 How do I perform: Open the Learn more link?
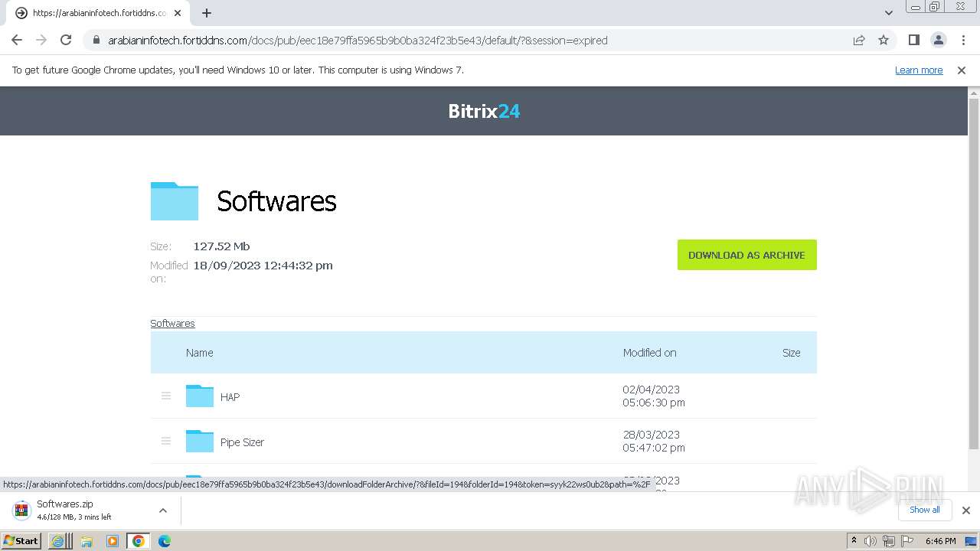[919, 70]
